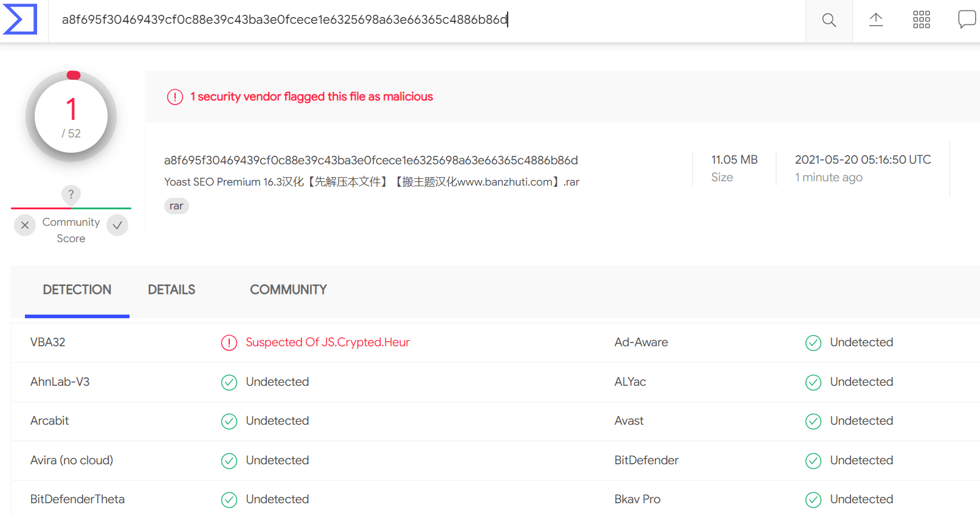Click the green check icon for Arcabit
Screen dimensions: 980x516
229,421
